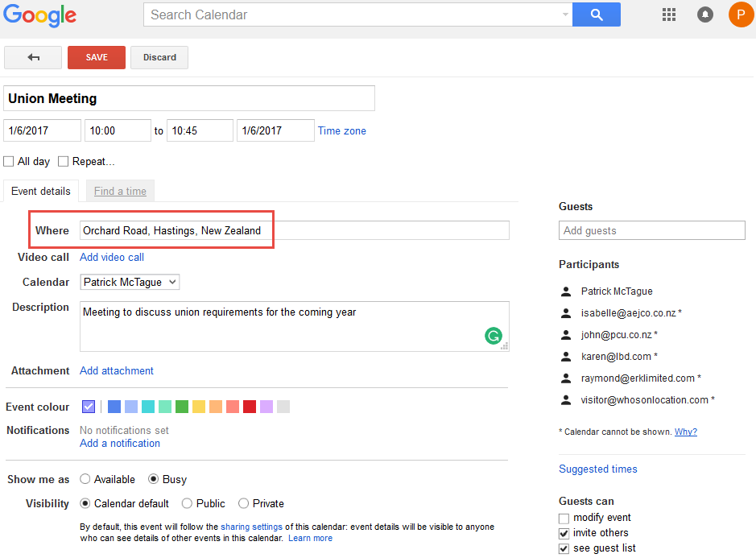The height and width of the screenshot is (558, 756).
Task: Expand the search options dropdown arrow
Action: [565, 14]
